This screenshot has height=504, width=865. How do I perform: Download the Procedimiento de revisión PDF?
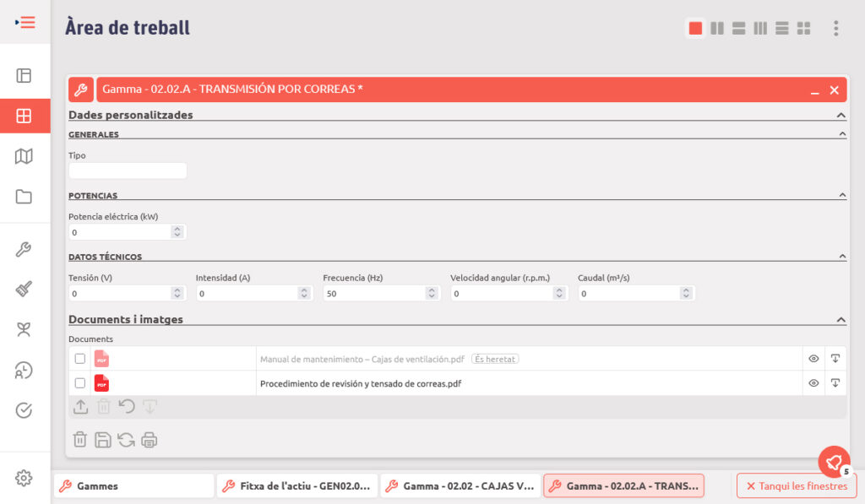[835, 383]
